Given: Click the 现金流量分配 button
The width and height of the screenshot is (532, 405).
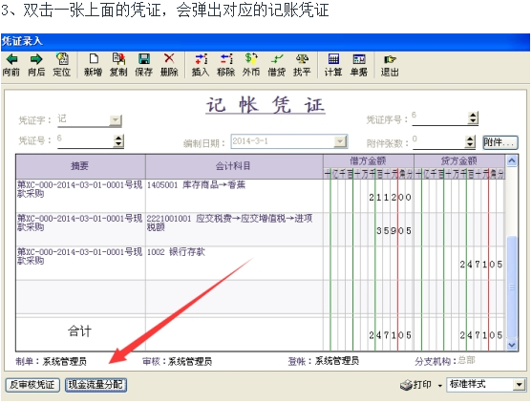Looking at the screenshot, I should click(x=96, y=385).
